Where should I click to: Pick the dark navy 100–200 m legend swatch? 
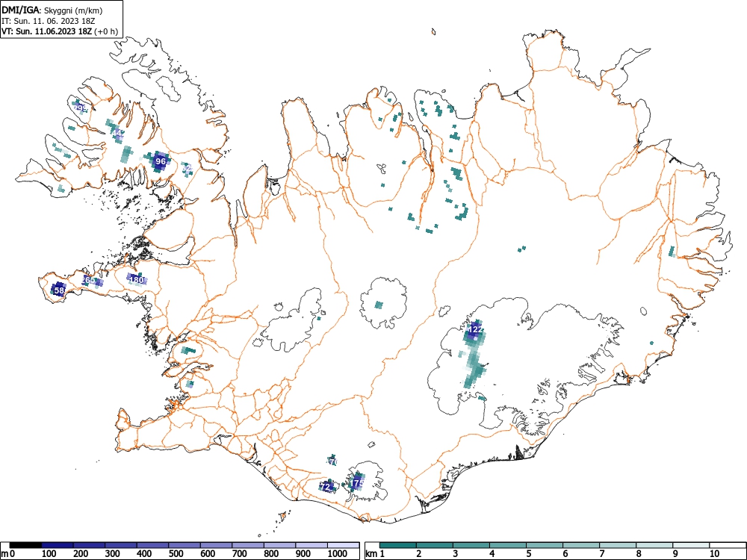[x=58, y=545]
